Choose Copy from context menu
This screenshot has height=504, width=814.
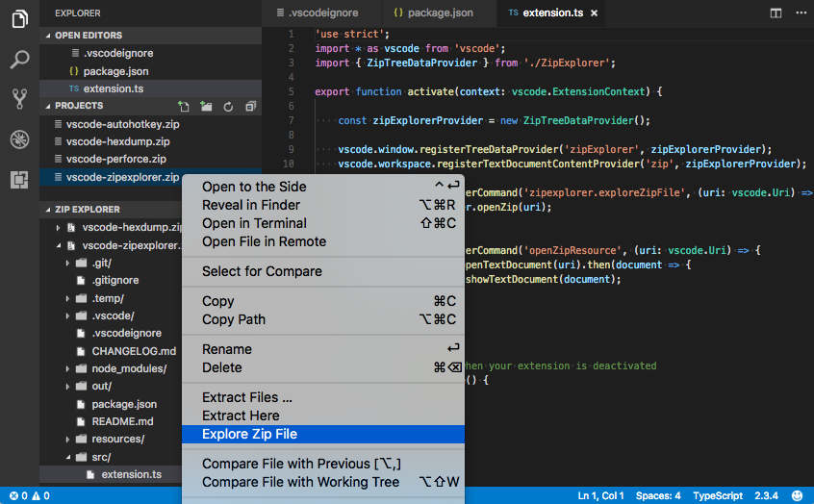click(x=323, y=301)
